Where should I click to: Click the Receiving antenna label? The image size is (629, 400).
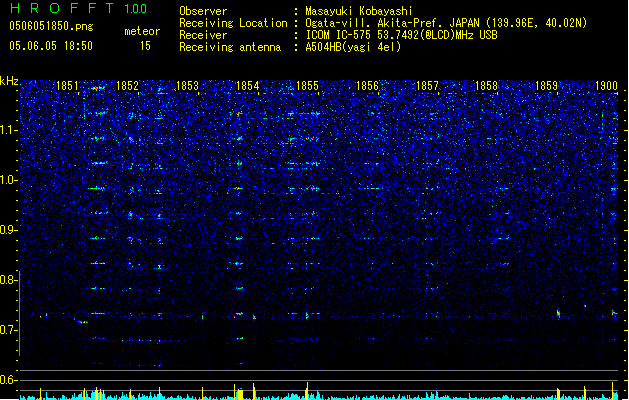[x=230, y=47]
